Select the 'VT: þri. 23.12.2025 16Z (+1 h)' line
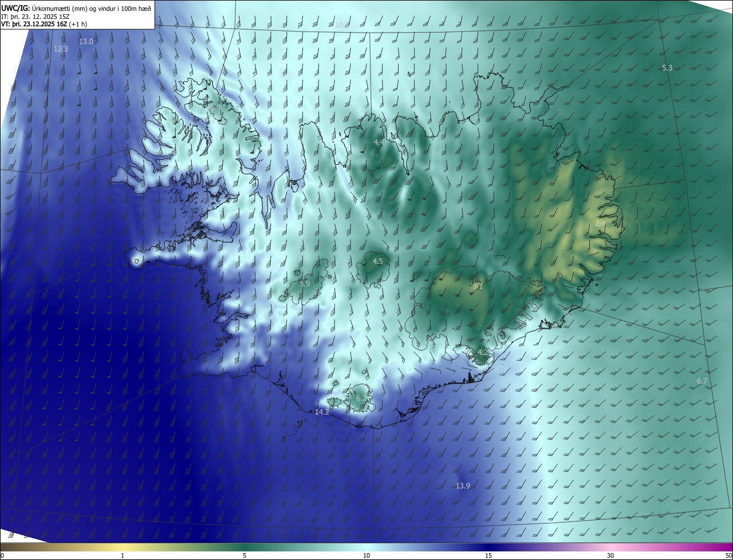The width and height of the screenshot is (733, 560). (x=44, y=24)
